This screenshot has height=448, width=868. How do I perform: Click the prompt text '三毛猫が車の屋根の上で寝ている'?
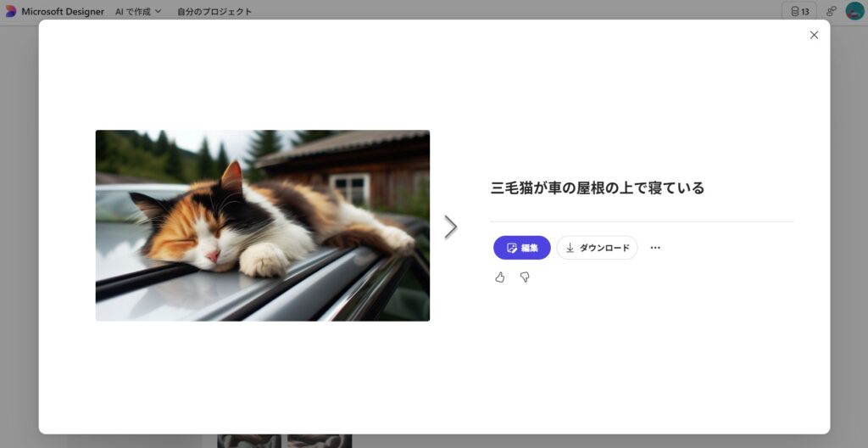598,188
